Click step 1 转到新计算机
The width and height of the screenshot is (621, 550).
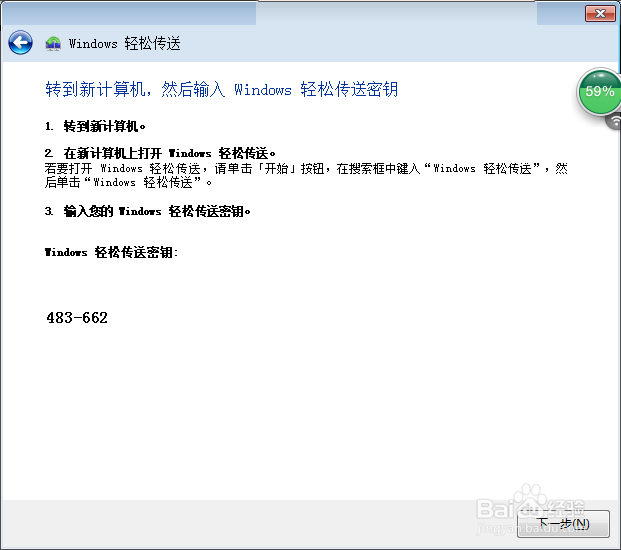pos(95,127)
